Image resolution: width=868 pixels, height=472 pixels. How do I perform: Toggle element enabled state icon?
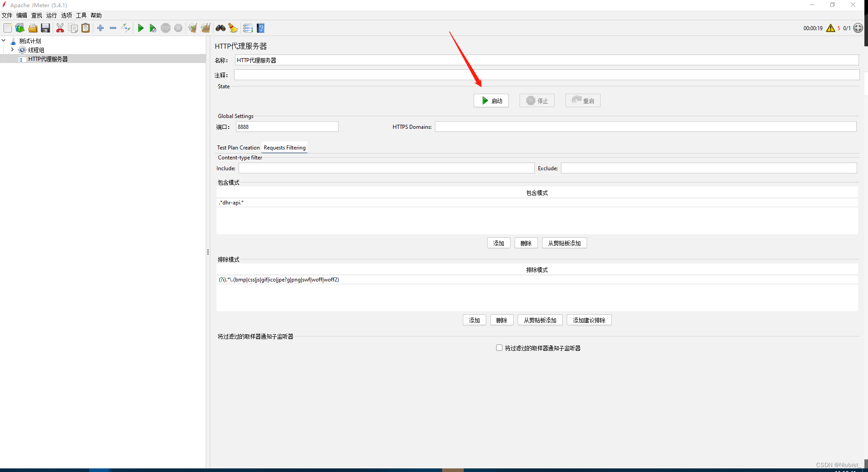pyautogui.click(x=126, y=28)
